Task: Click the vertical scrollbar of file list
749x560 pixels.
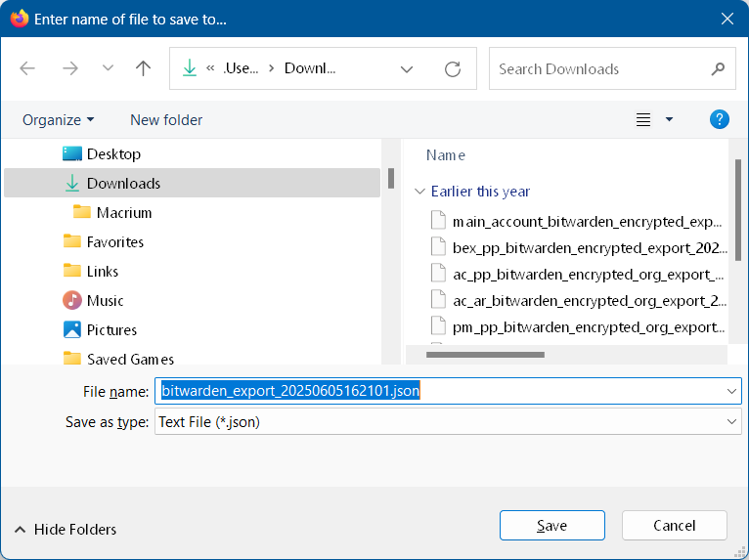Action: pyautogui.click(x=738, y=210)
